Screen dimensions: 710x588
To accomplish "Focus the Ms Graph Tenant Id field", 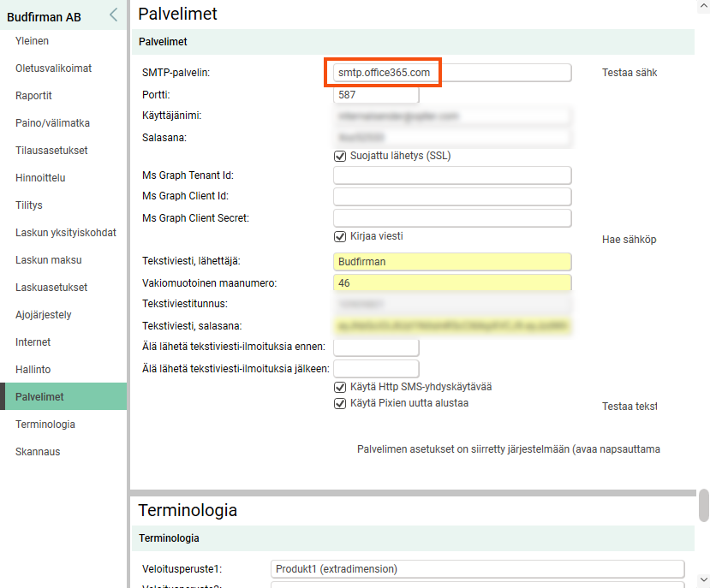I will coord(451,175).
